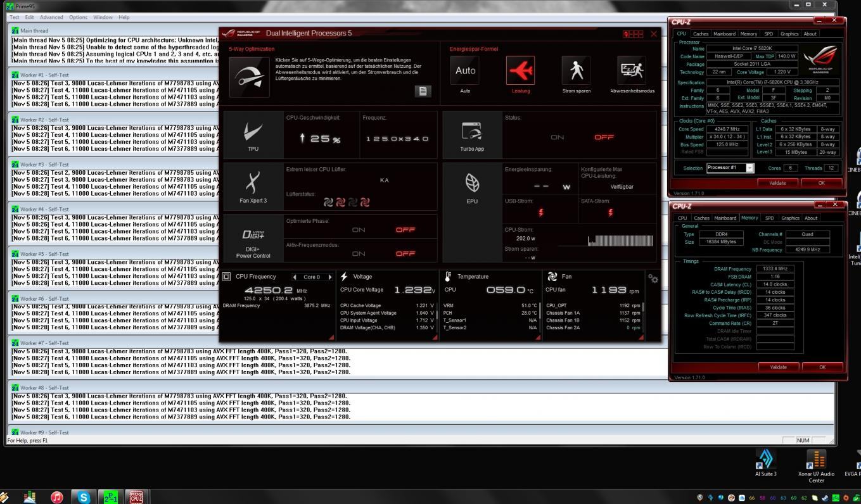The width and height of the screenshot is (861, 504).
Task: Click the TPU frequency value 125.0x34.0
Action: pos(397,139)
